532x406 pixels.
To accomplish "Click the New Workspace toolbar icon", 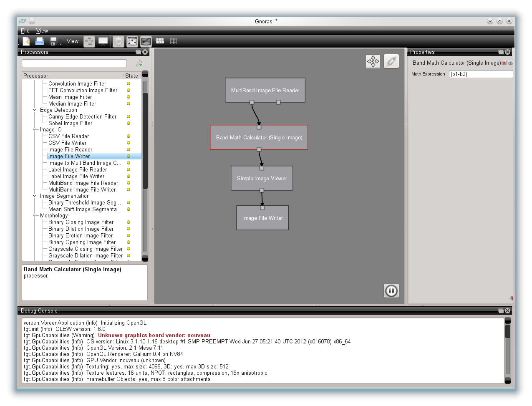I will 26,41.
